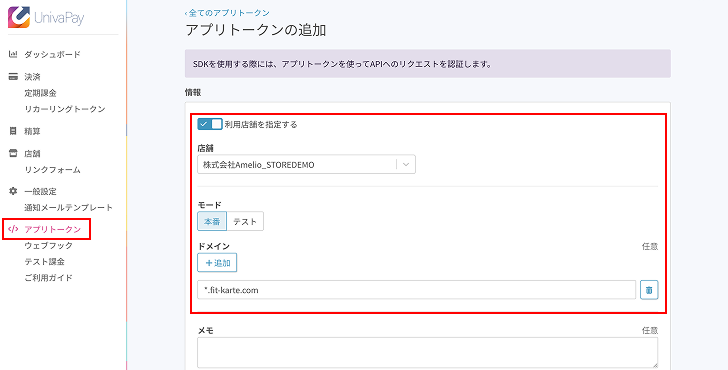This screenshot has height=370, width=728.
Task: Click the SDK information banner text
Action: [342, 64]
